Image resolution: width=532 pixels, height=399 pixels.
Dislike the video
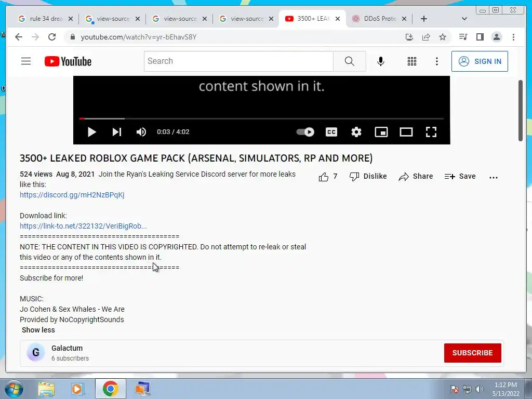click(x=368, y=177)
